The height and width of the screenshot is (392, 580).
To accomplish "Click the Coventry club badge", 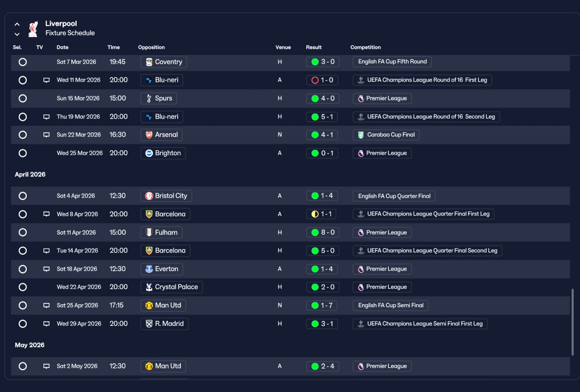I will click(149, 62).
